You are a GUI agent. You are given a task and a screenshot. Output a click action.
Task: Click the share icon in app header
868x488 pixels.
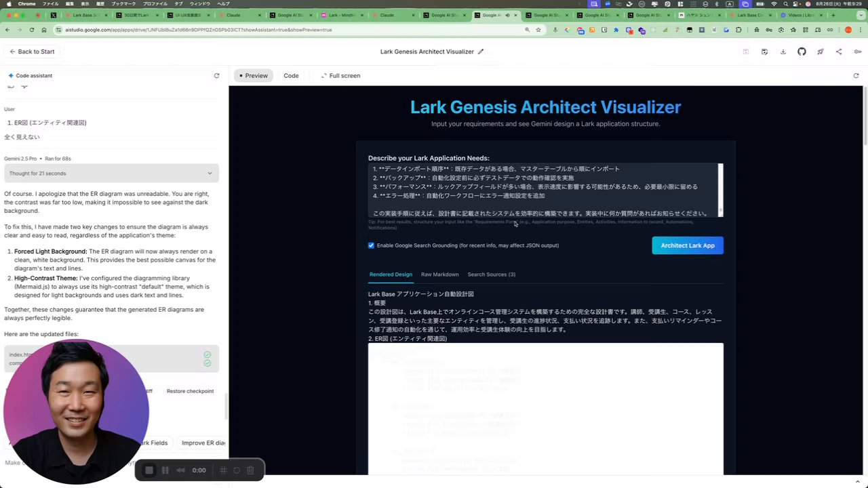(x=839, y=52)
